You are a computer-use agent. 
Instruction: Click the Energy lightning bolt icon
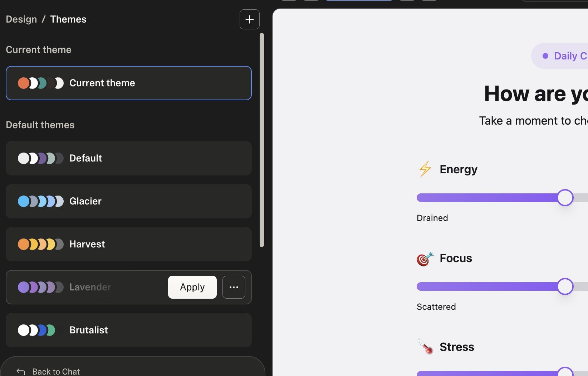click(x=424, y=169)
